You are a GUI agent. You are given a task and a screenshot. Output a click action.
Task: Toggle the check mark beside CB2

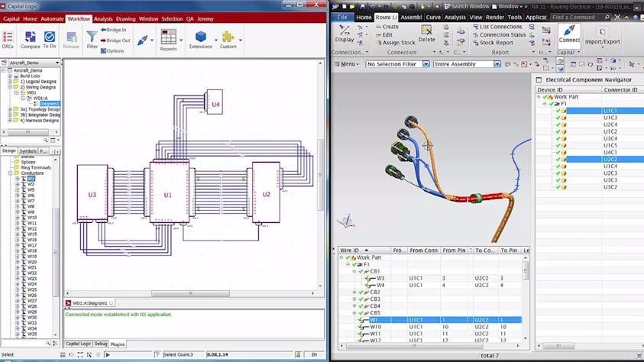(361, 292)
